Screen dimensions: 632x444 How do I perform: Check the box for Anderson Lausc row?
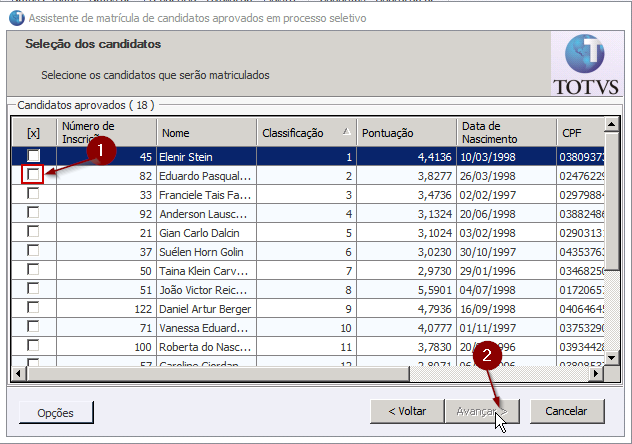33,213
